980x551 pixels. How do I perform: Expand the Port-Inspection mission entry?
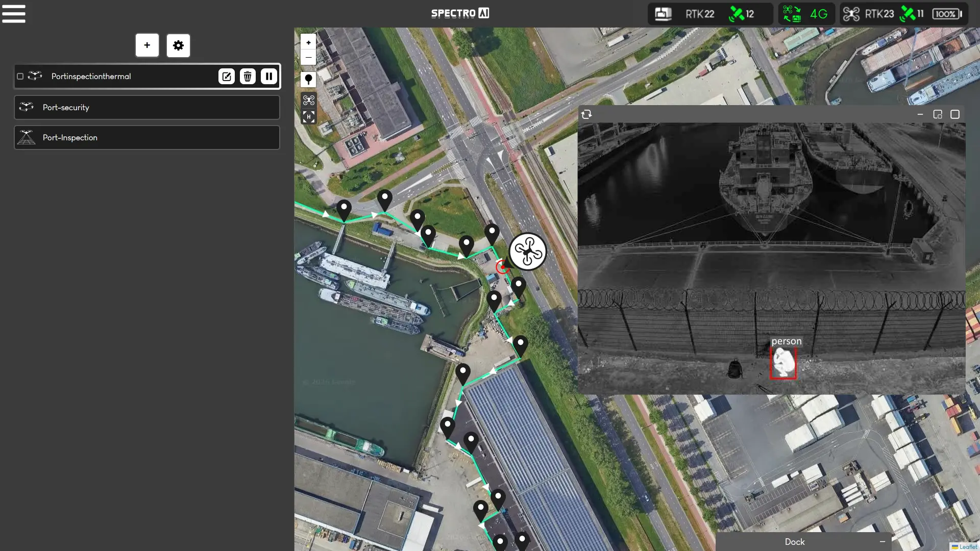[146, 137]
